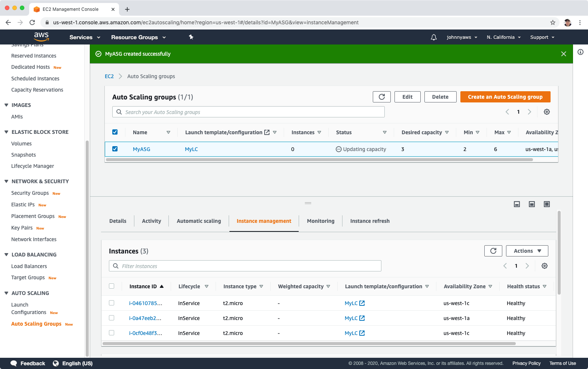Open the Services dropdown menu
Viewport: 588px width, 369px height.
[85, 37]
